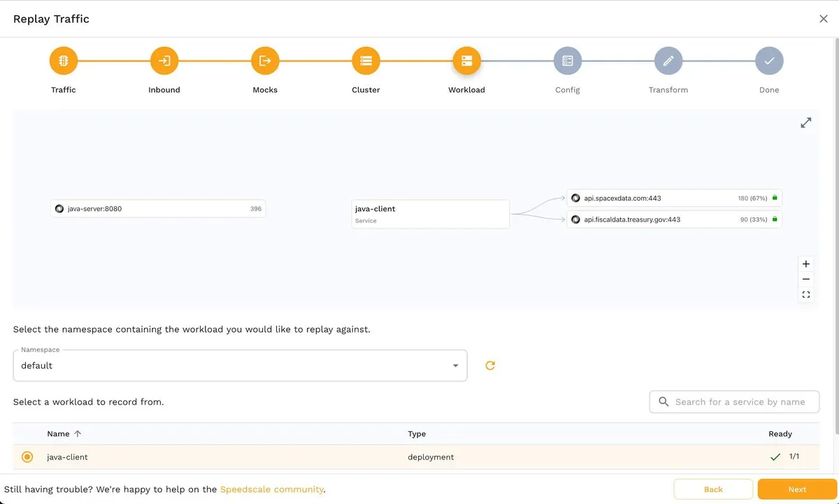Select the Mocks step icon
Screen dimensions: 839x504
265,61
